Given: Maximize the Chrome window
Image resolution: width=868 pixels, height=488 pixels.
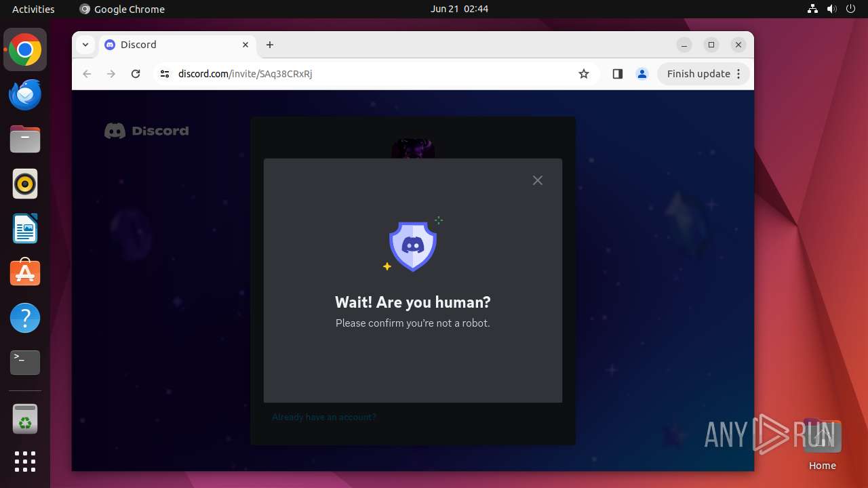Looking at the screenshot, I should coord(711,45).
